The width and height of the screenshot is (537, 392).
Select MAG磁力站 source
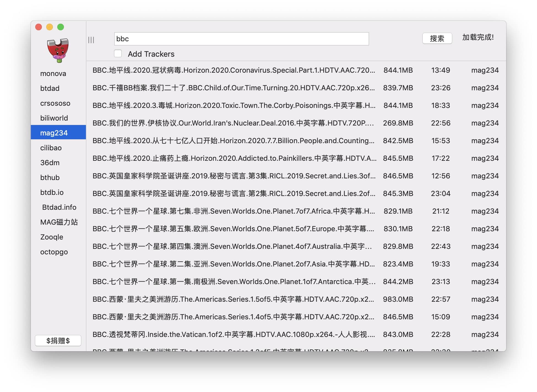[x=59, y=222]
